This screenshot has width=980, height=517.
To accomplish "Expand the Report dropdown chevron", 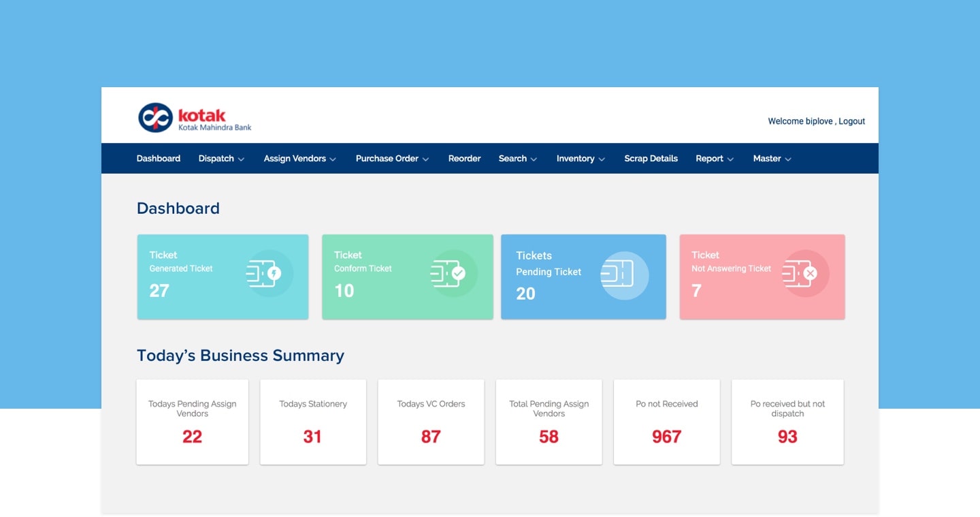I will (730, 159).
